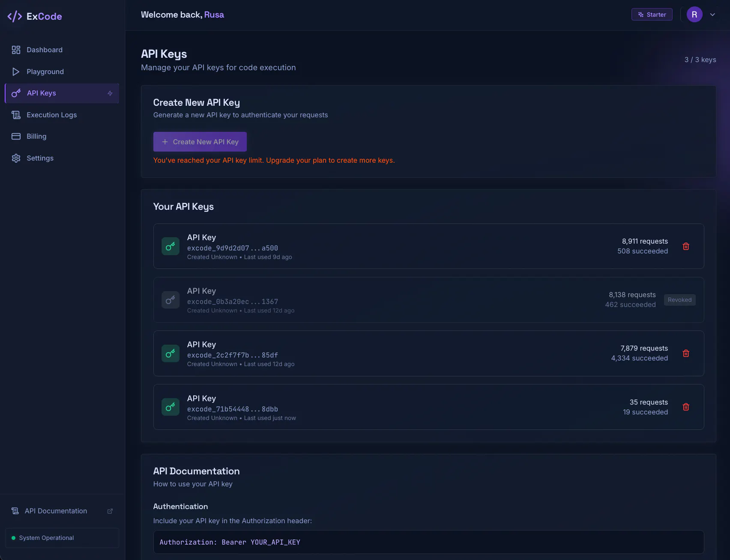Expand the user account dropdown chevron
The width and height of the screenshot is (730, 560).
712,15
